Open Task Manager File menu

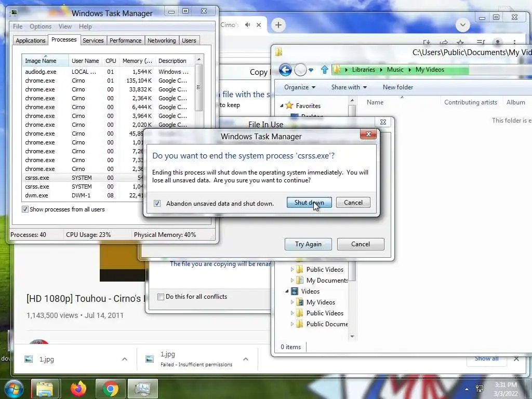(18, 26)
